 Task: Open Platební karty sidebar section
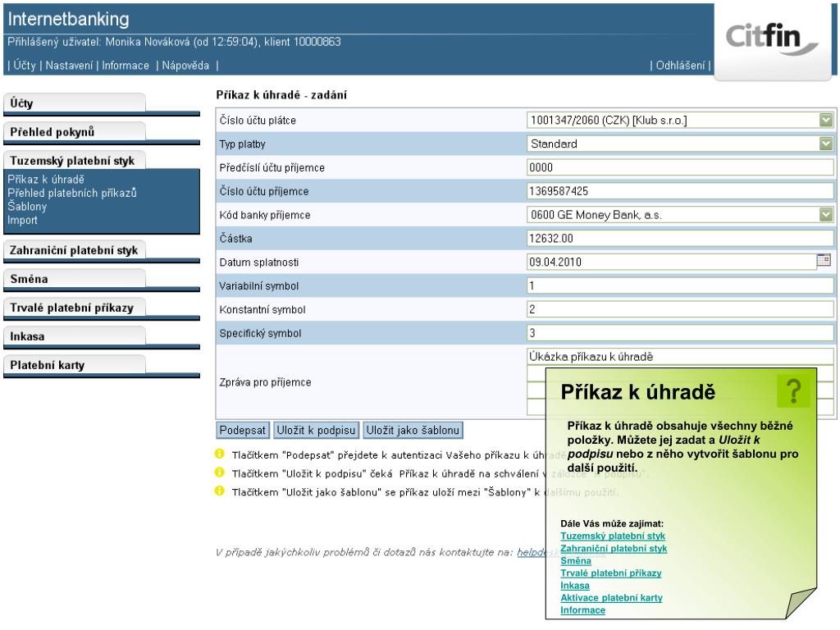tap(75, 365)
